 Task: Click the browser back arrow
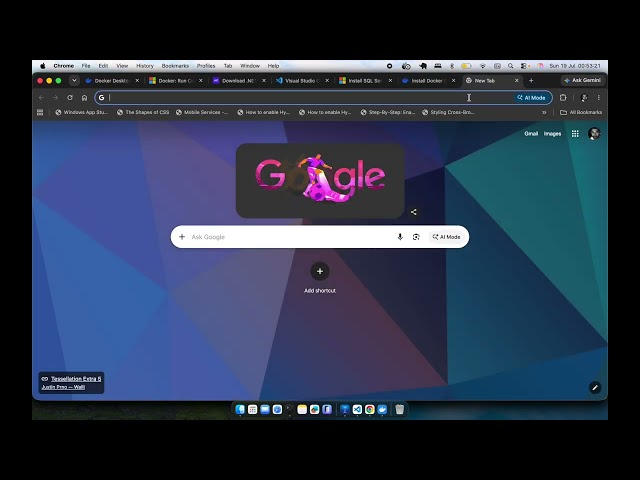pos(41,98)
